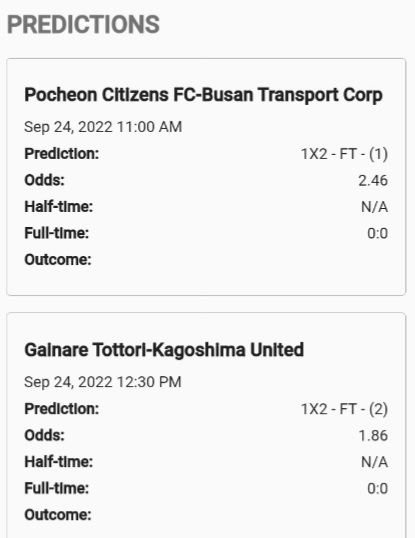This screenshot has width=415, height=538.
Task: Open Pocheon Citizens FC-Busan Transport Corp match
Action: (203, 95)
